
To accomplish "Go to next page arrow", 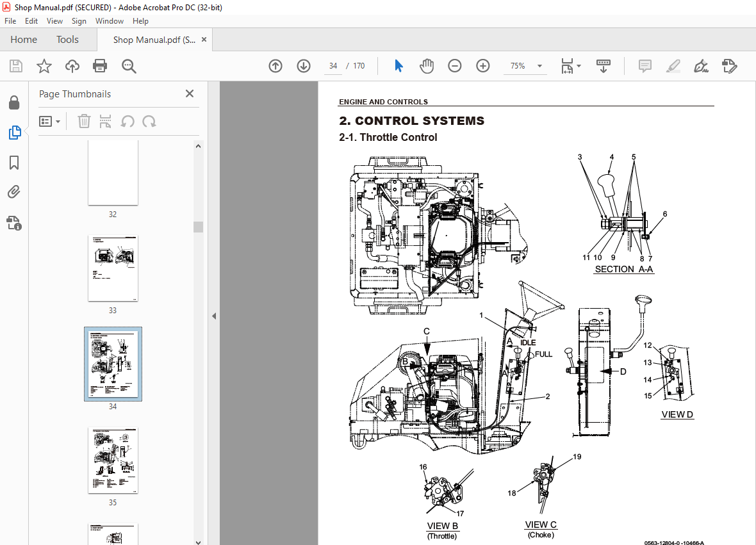I will (x=303, y=66).
